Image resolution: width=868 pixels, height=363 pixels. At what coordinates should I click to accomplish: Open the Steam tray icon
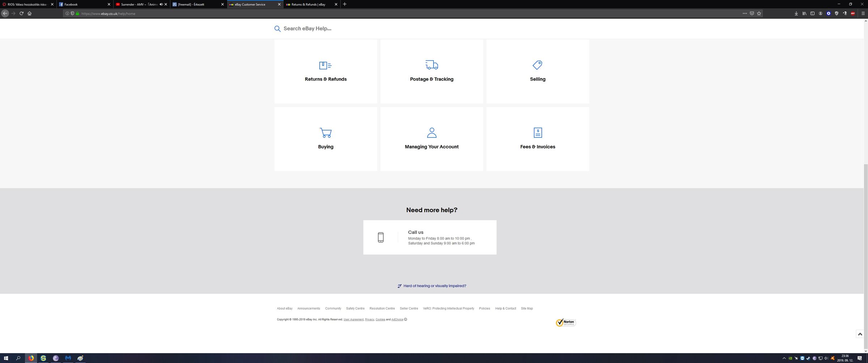click(808, 358)
